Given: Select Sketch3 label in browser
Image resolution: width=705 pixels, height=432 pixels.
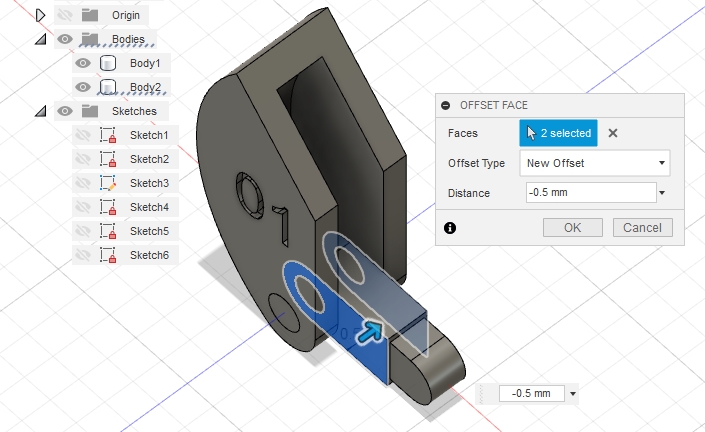Looking at the screenshot, I should (149, 183).
